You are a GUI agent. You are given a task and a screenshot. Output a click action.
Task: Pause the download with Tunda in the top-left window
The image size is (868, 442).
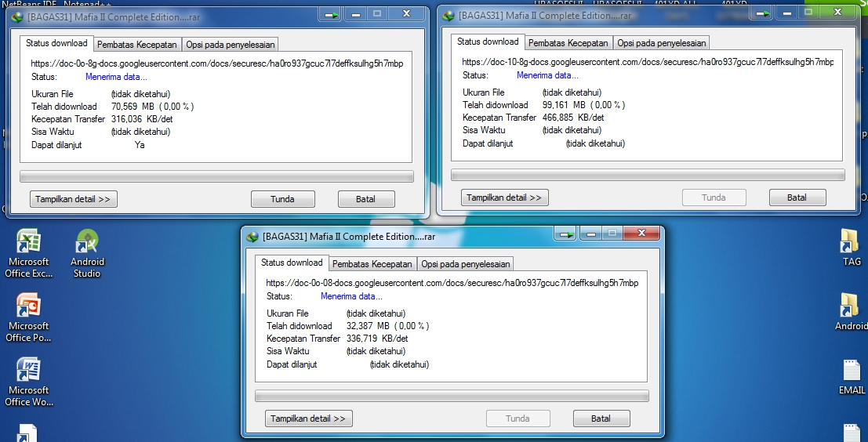coord(282,199)
